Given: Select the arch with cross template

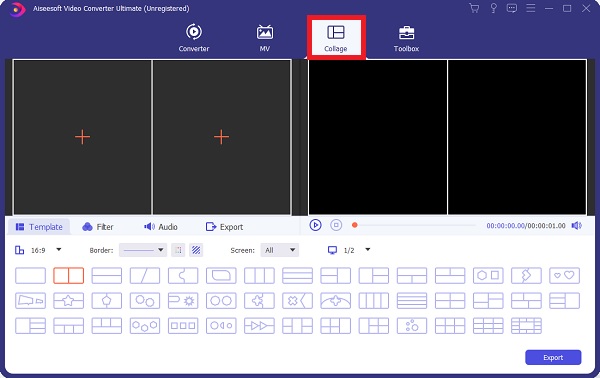Looking at the screenshot, I should (336, 301).
